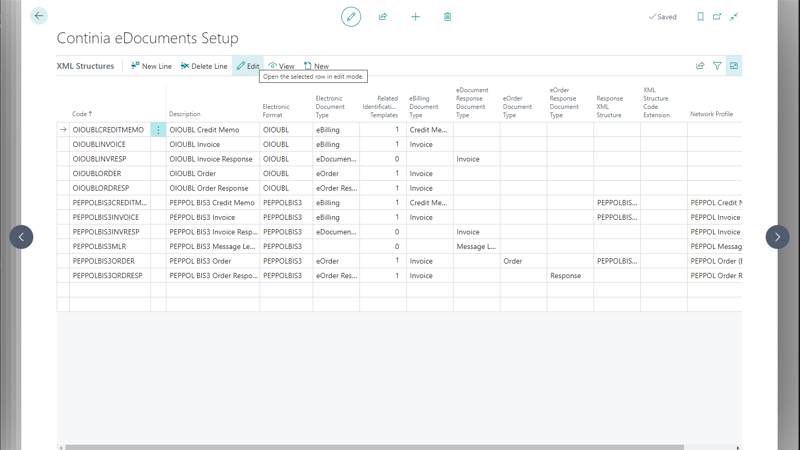800x450 pixels.
Task: Click the bookmark icon
Action: (x=700, y=16)
